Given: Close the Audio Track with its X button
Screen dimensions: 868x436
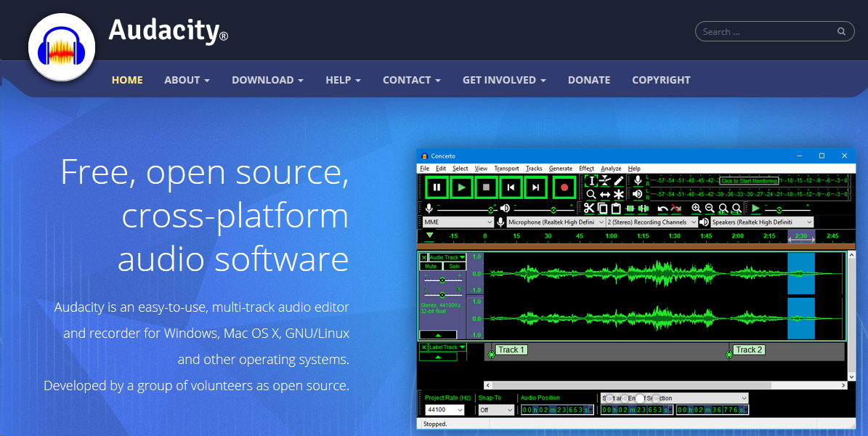Looking at the screenshot, I should click(423, 258).
